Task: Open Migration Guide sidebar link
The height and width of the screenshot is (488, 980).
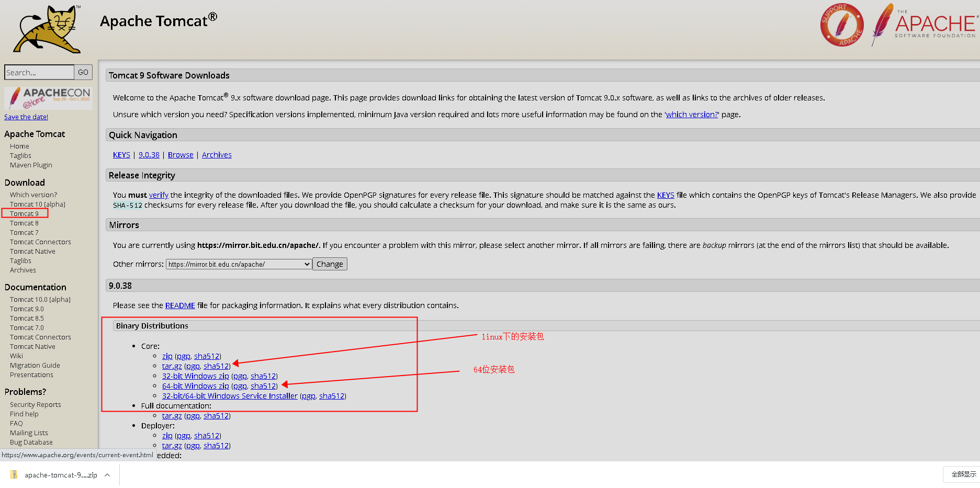Action: 35,366
